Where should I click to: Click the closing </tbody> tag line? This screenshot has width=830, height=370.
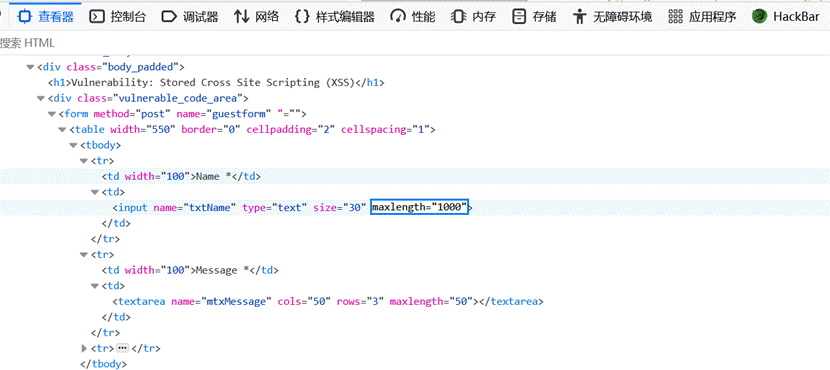pyautogui.click(x=103, y=364)
